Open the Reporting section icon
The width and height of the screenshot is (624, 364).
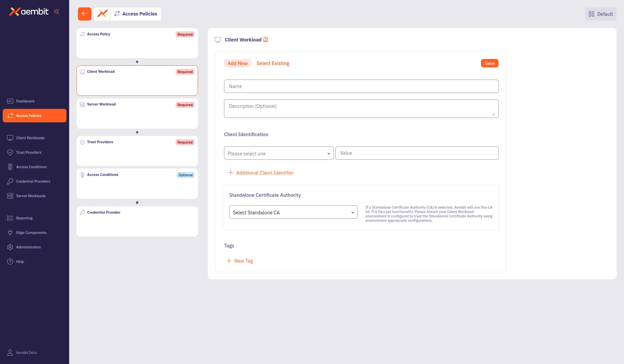(10, 218)
